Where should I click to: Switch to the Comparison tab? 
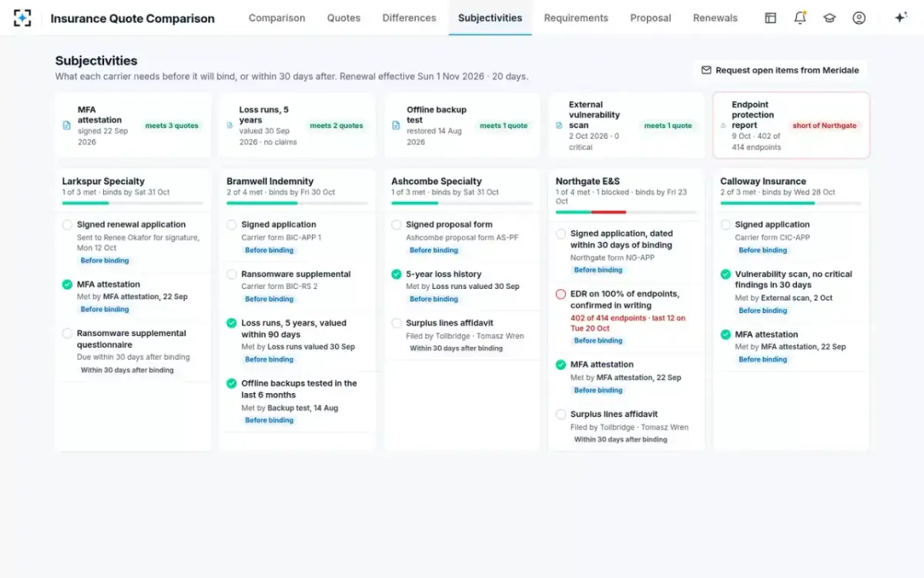[276, 18]
